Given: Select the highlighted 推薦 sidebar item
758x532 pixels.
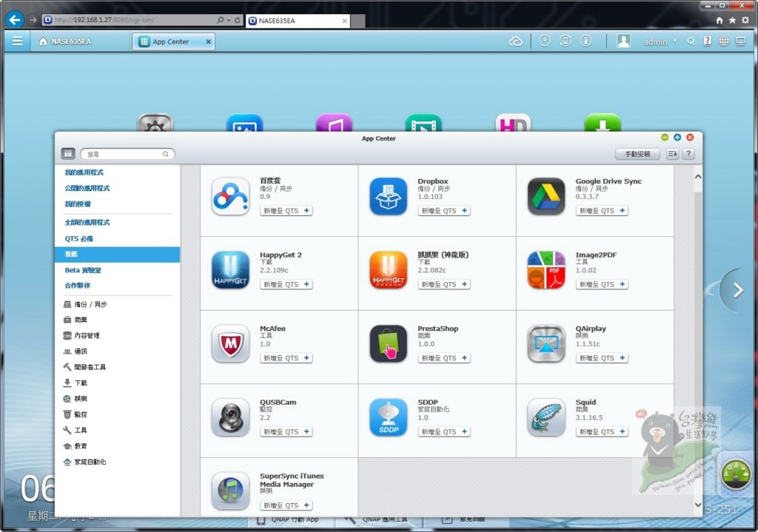Looking at the screenshot, I should (118, 255).
